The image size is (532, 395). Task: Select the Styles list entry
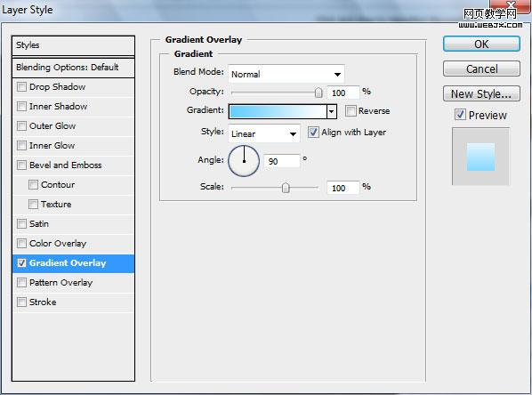click(73, 45)
